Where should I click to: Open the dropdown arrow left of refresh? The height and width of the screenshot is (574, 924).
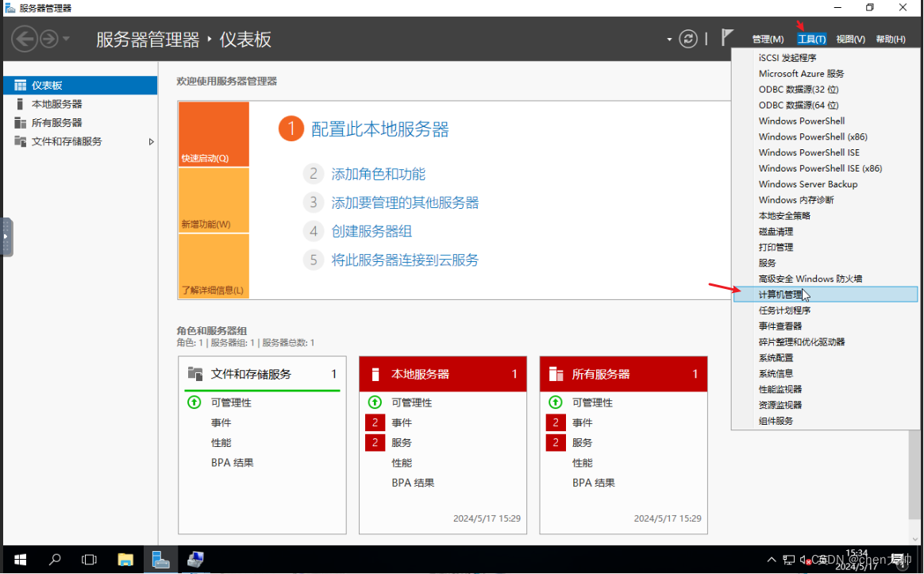669,40
